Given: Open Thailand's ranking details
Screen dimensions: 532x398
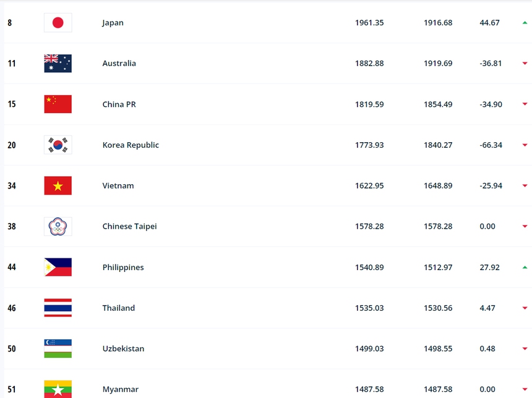Looking at the screenshot, I should coord(118,308).
